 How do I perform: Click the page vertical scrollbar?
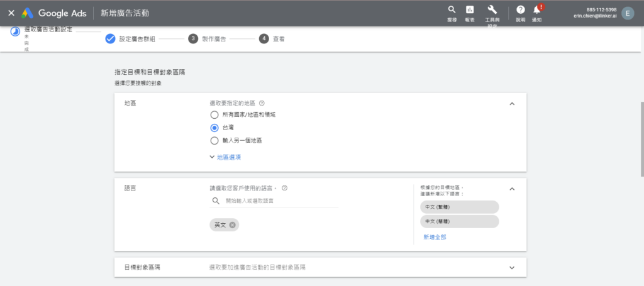coord(642,140)
